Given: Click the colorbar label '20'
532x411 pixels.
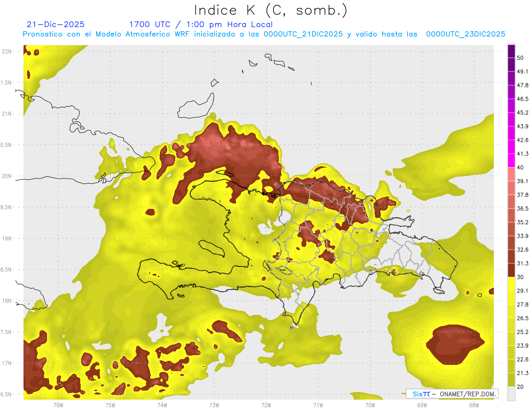Looking at the screenshot, I should (520, 387).
